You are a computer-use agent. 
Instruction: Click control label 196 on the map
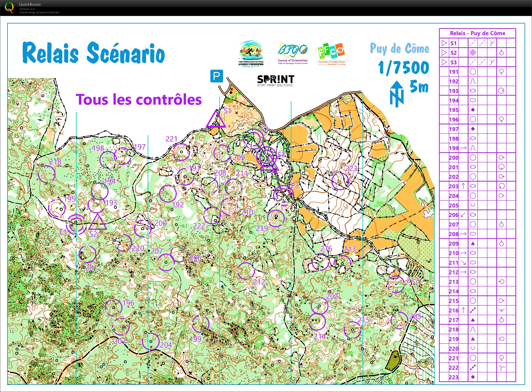click(x=128, y=303)
